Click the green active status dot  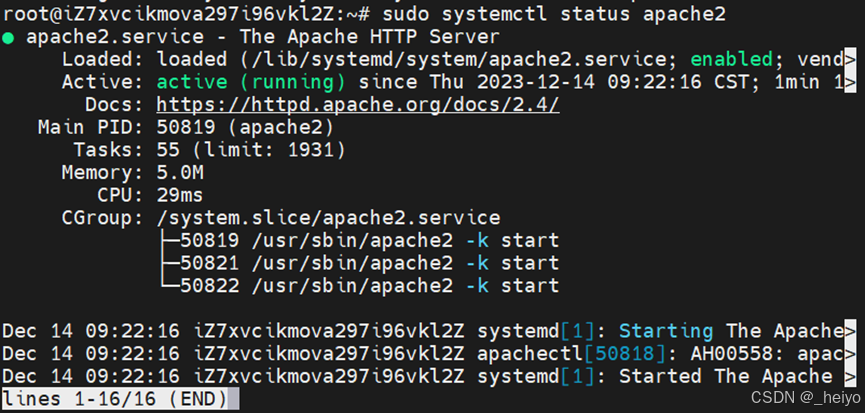coord(8,37)
